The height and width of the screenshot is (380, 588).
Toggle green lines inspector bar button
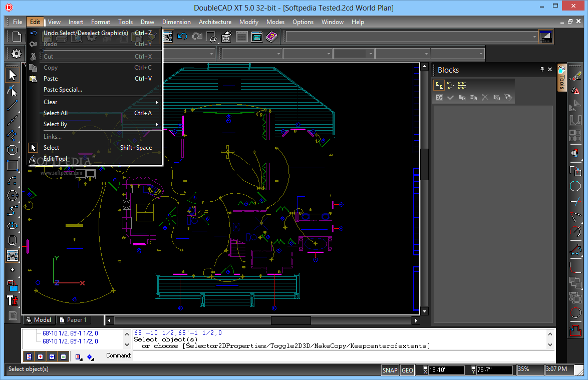tap(63, 357)
